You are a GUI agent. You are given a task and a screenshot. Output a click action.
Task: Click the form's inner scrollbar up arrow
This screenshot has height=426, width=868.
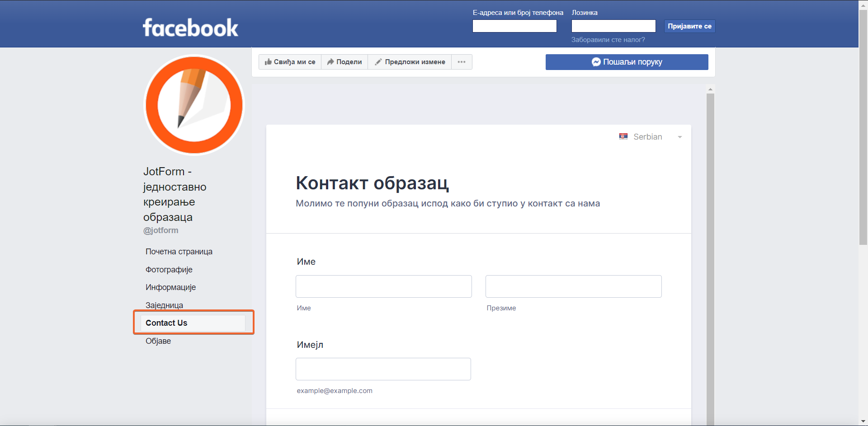coord(710,89)
